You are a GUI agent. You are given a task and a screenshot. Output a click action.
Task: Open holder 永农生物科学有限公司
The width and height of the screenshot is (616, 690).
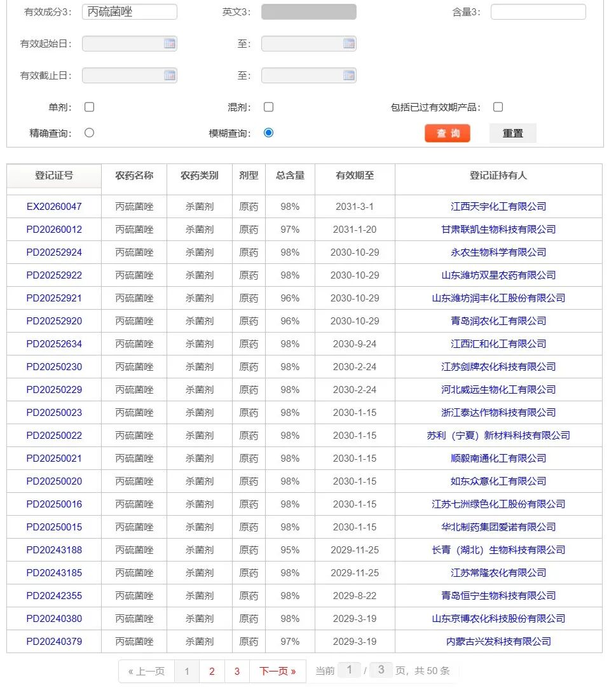coord(498,252)
